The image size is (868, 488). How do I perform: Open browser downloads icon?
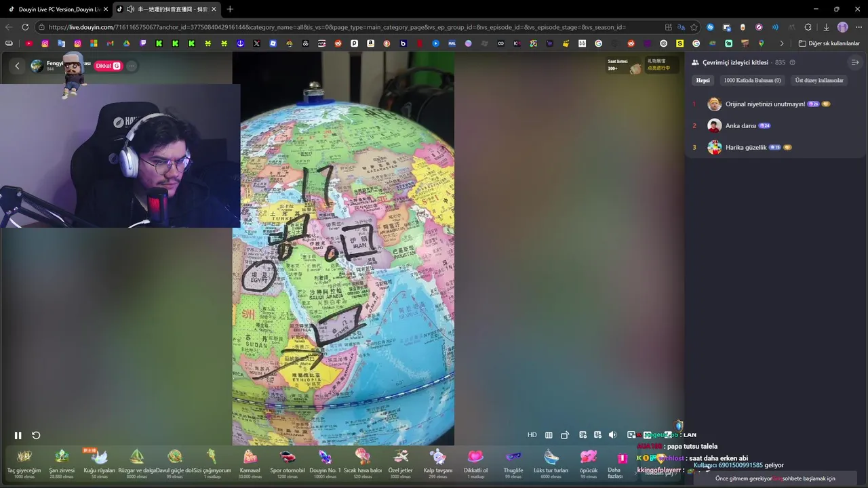(826, 27)
